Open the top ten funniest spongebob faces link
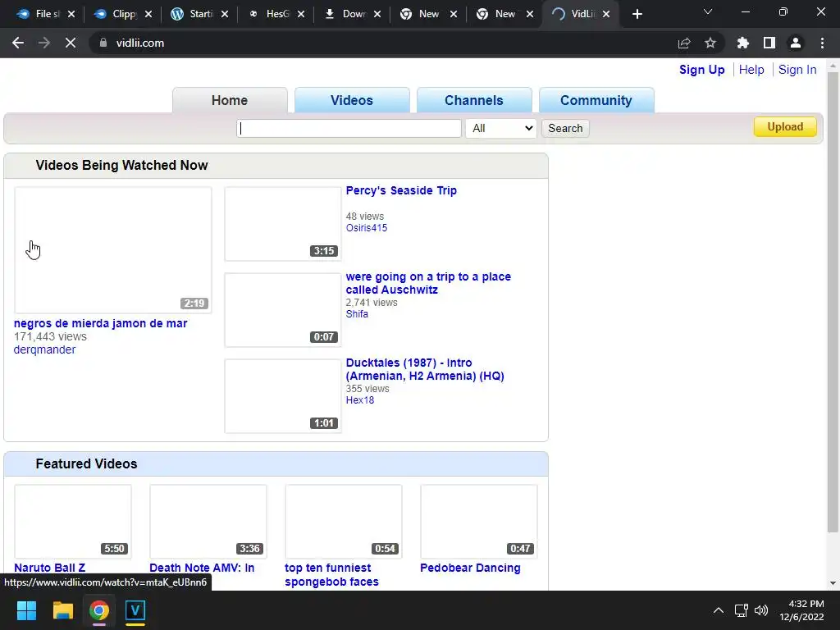Image resolution: width=840 pixels, height=630 pixels. point(331,575)
